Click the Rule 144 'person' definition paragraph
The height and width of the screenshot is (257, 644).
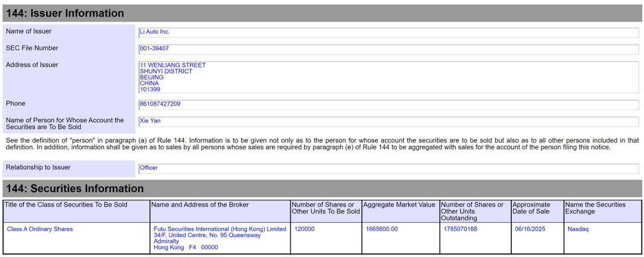[322, 144]
